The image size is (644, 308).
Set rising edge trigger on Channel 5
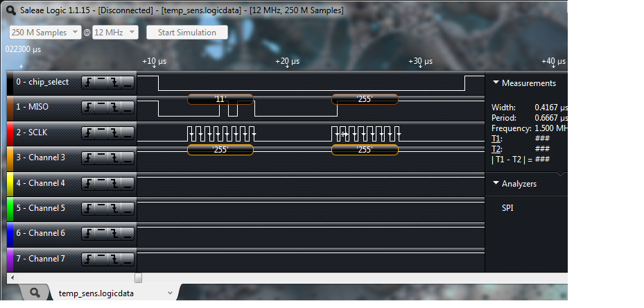88,209
